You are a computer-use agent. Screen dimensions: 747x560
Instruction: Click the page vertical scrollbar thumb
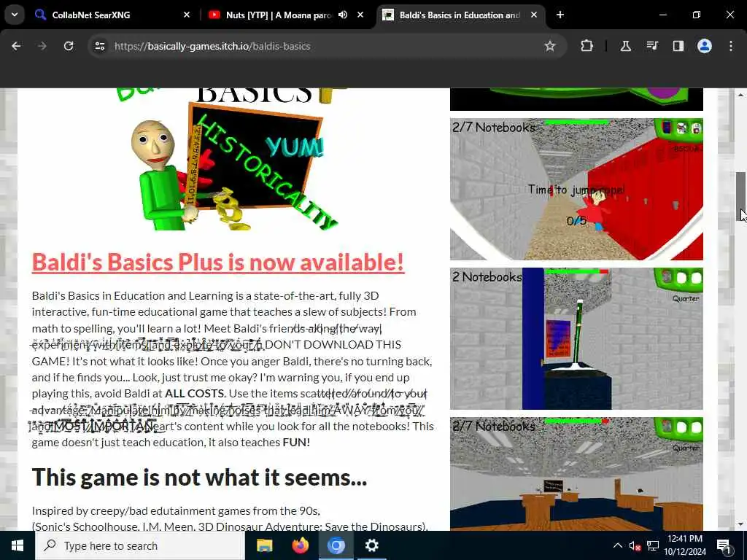click(741, 196)
